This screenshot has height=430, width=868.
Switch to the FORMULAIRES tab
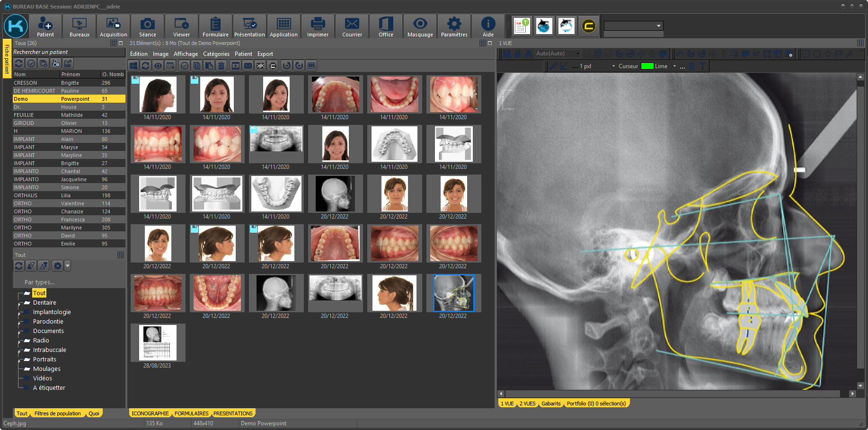pyautogui.click(x=191, y=413)
